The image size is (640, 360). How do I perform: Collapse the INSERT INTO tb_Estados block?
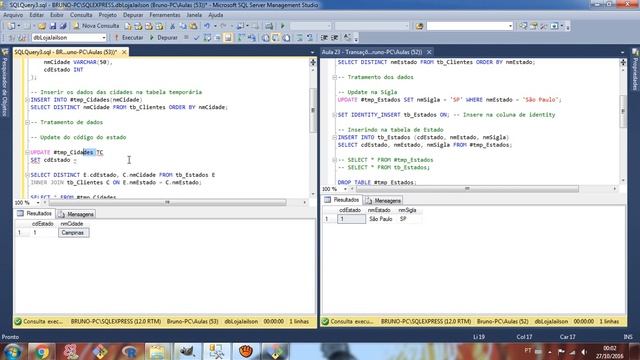[334, 137]
